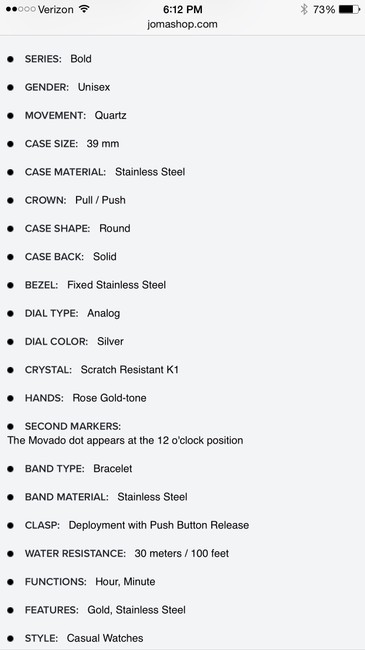Tap the HANDS Rose Gold-tone spec
Image resolution: width=365 pixels, height=650 pixels.
(85, 398)
